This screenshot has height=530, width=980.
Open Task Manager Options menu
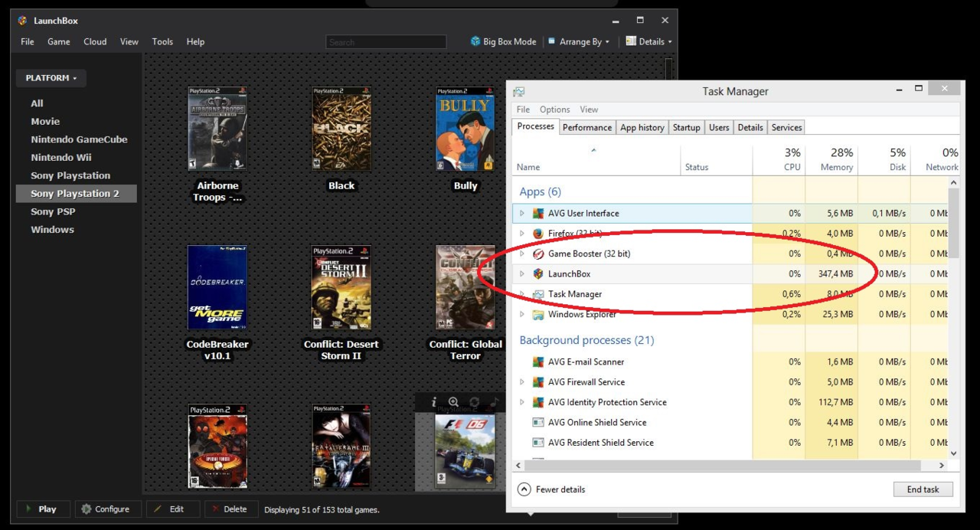pos(554,110)
